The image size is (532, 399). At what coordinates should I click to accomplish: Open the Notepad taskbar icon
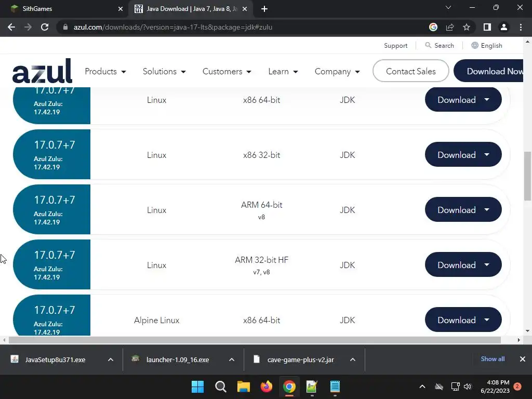pos(335,387)
